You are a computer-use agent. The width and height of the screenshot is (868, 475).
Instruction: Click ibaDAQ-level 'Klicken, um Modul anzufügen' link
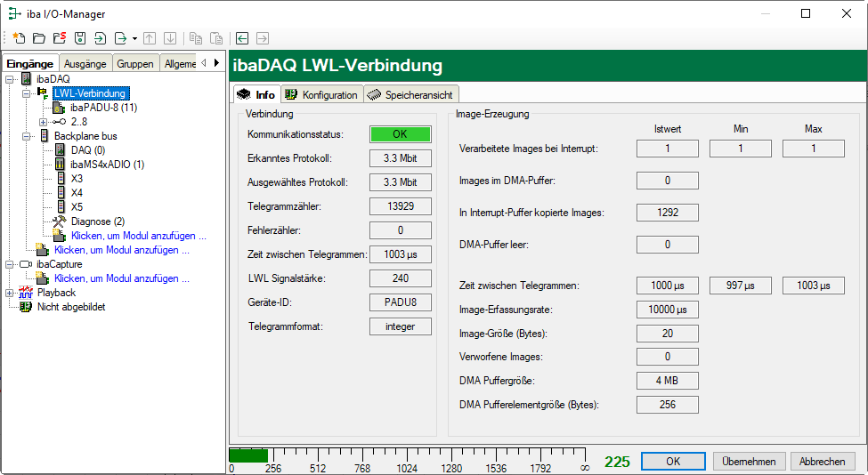(x=122, y=250)
